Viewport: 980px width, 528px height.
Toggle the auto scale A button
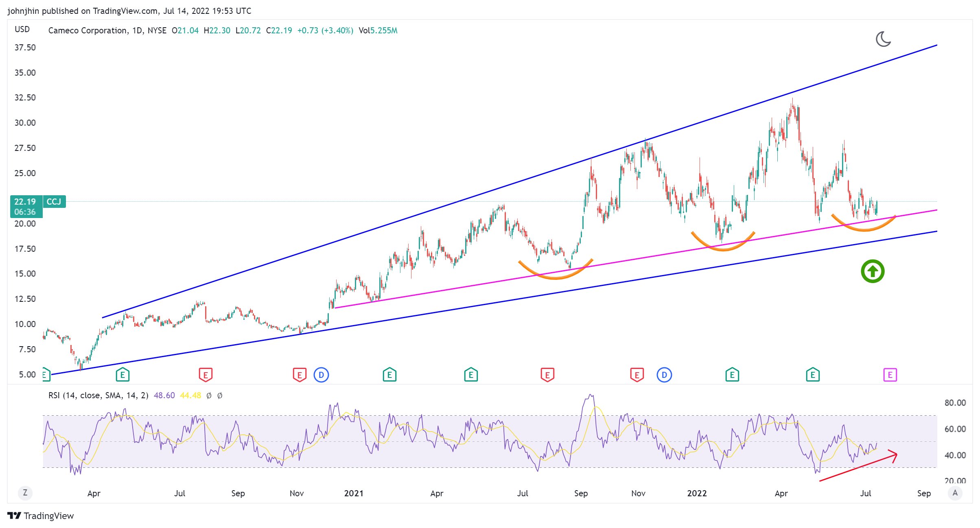[x=955, y=493]
